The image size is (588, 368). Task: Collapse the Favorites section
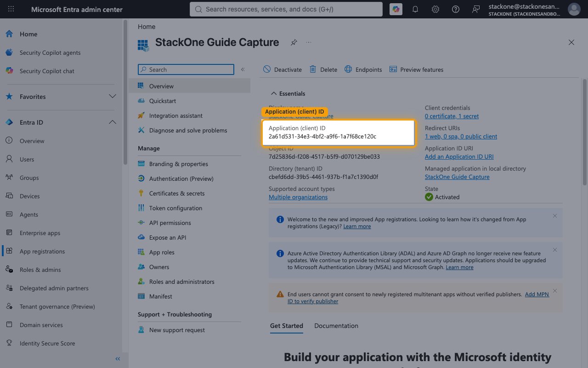[x=112, y=97]
